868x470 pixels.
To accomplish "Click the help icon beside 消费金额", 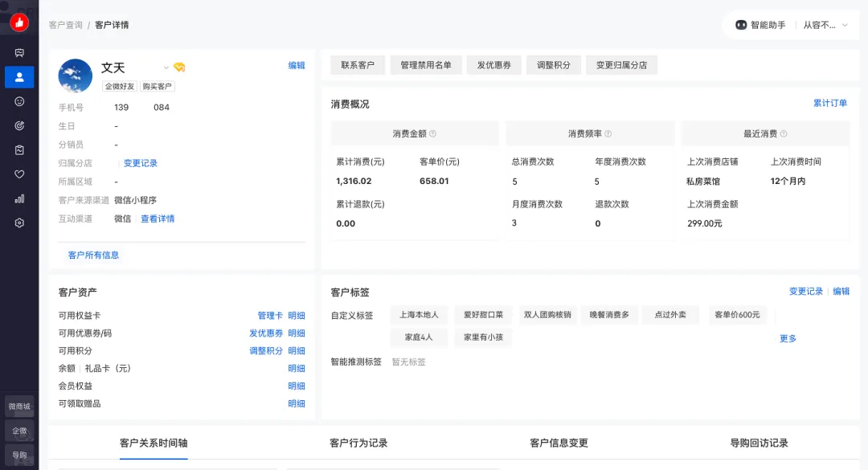I will coord(432,134).
